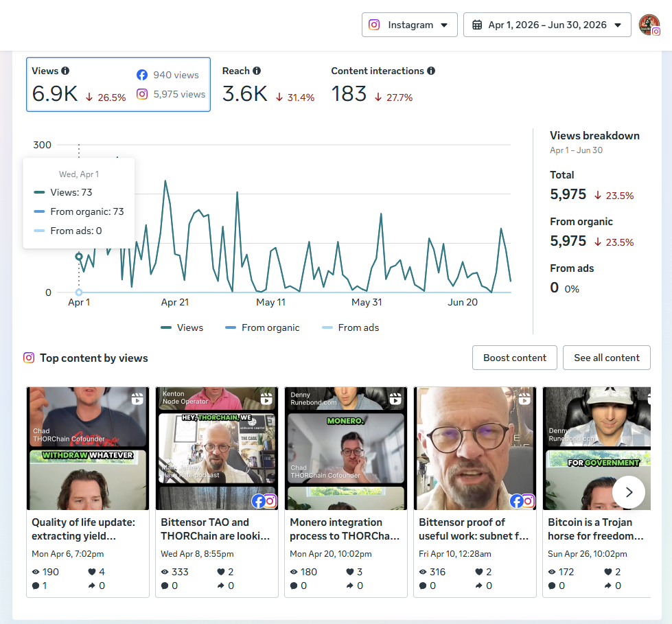Click views eye icon showing 180
Screen dimensions: 672x624
pyautogui.click(x=294, y=572)
